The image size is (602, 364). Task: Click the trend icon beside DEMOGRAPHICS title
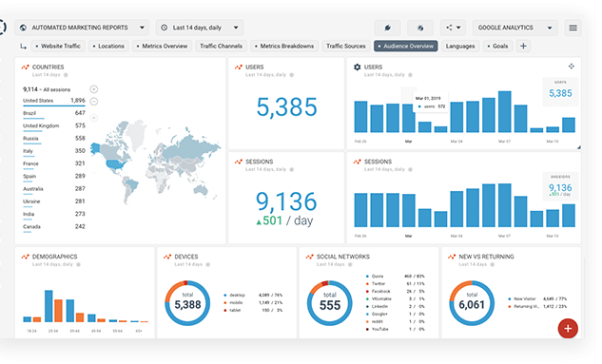pos(26,257)
